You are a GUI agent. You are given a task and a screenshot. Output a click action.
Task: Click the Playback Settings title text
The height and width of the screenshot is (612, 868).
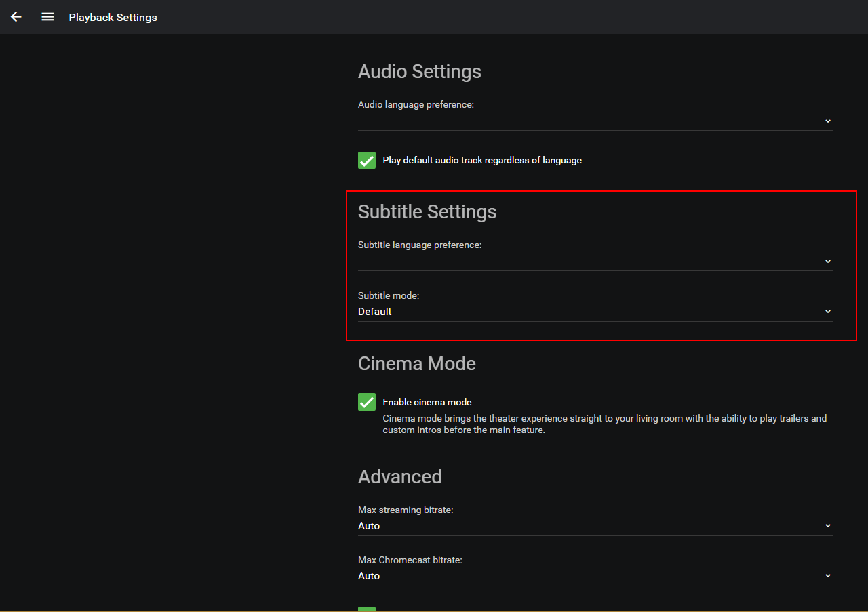click(x=113, y=17)
